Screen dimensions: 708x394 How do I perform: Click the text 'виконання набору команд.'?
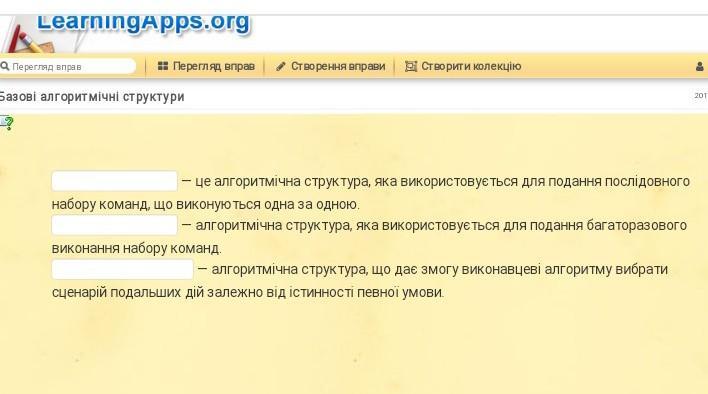[136, 248]
